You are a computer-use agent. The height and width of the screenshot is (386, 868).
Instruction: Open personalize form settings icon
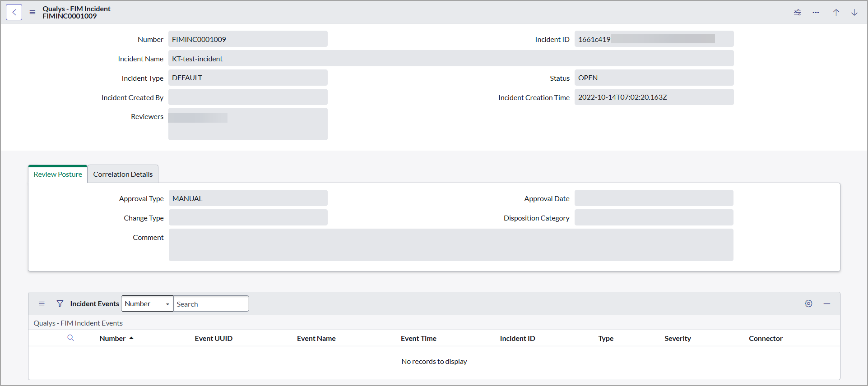coord(798,12)
